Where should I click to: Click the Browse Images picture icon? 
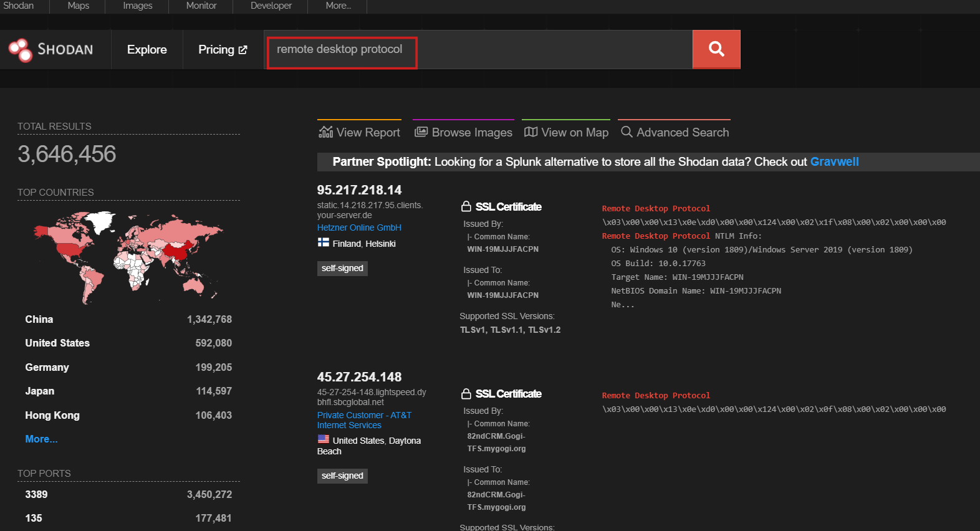421,132
